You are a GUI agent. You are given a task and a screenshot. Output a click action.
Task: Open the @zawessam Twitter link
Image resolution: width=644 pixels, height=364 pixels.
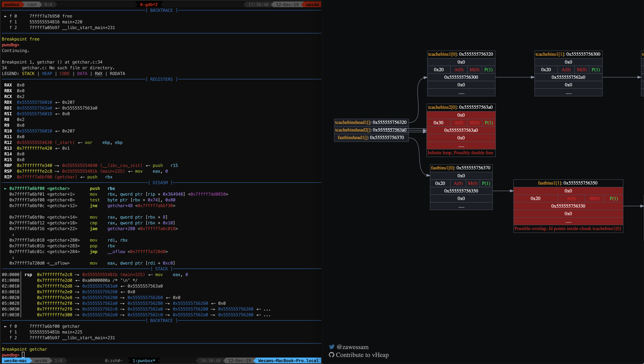click(353, 347)
